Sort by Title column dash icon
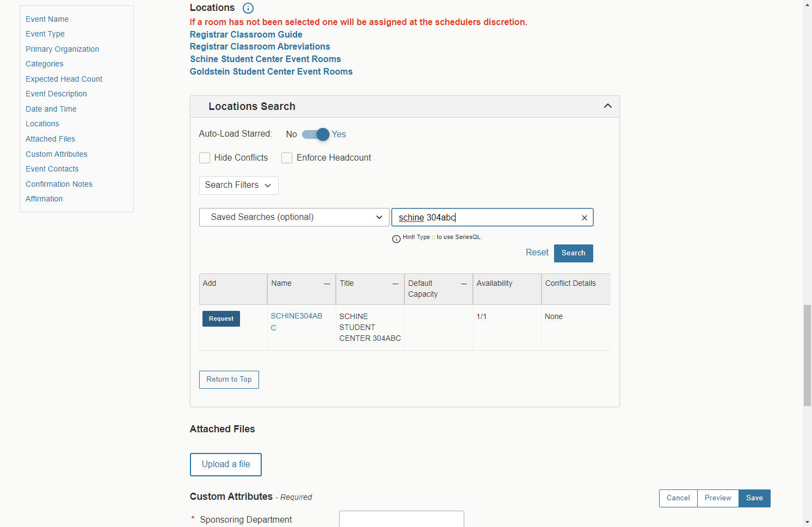Viewport: 812px width, 527px height. 395,284
